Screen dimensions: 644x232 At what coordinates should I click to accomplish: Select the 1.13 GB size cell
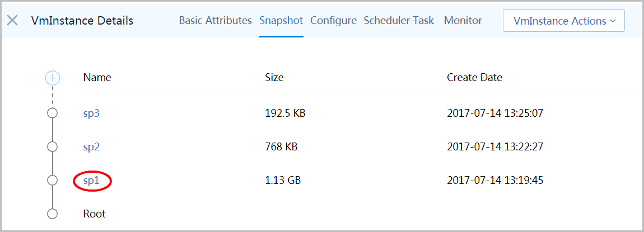283,181
